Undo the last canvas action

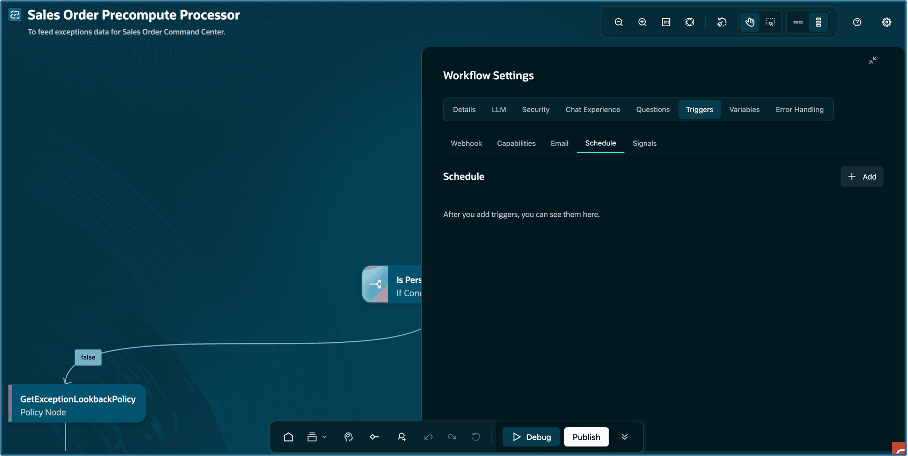point(428,437)
